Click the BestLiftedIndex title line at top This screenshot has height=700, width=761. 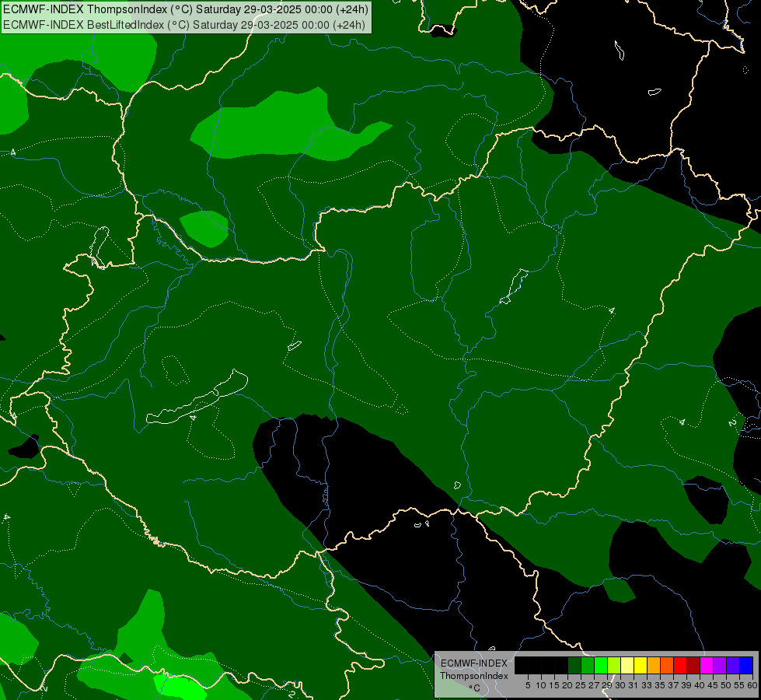(x=184, y=24)
